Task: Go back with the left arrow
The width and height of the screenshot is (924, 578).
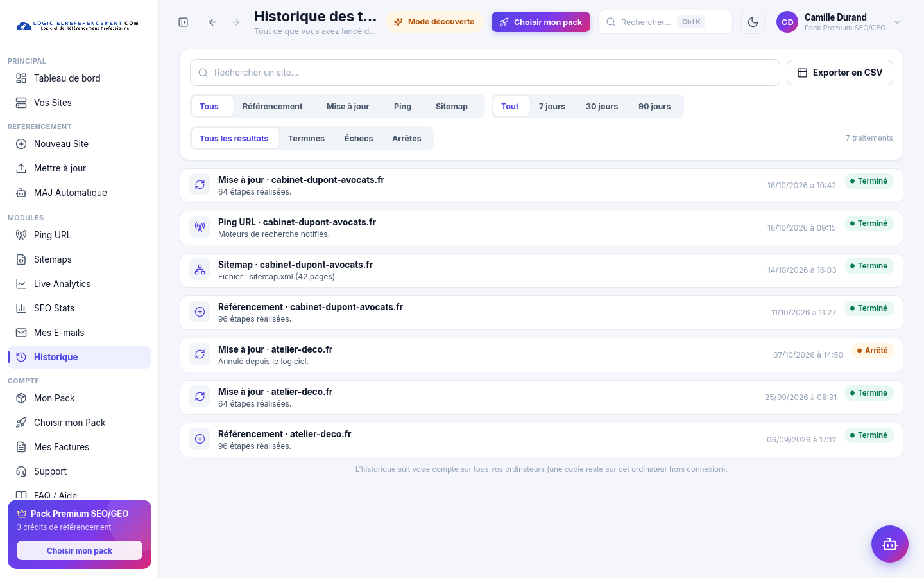Action: (212, 22)
